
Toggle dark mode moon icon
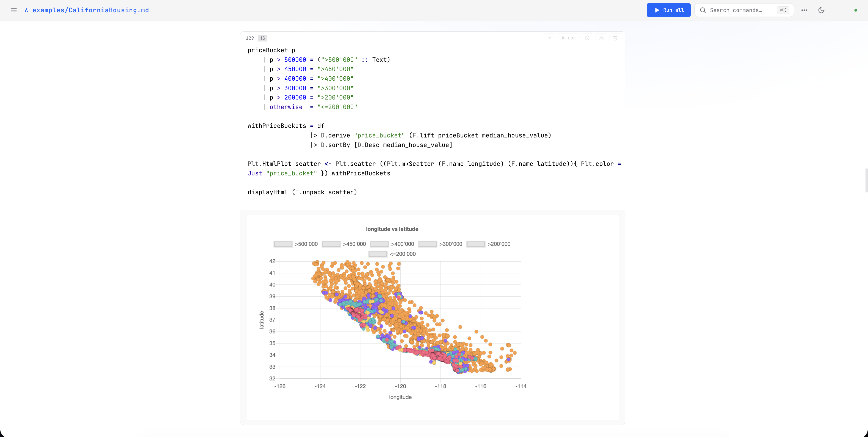pyautogui.click(x=821, y=10)
